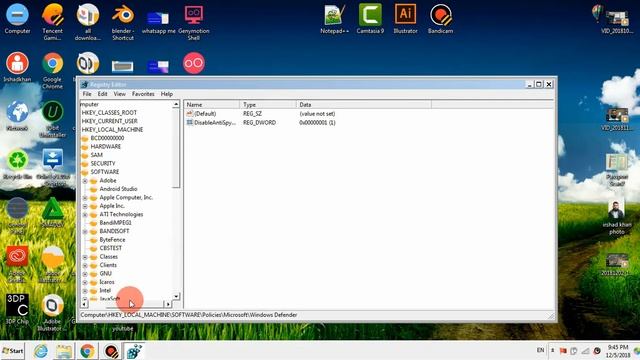Screen dimensions: 640x360
Task: Click the DisableAntiSpyware value icon
Action: point(190,122)
